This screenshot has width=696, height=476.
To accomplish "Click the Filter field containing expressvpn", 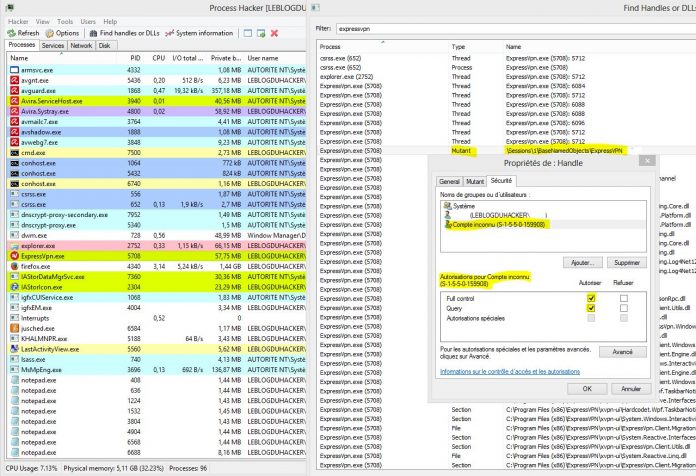I will [515, 29].
